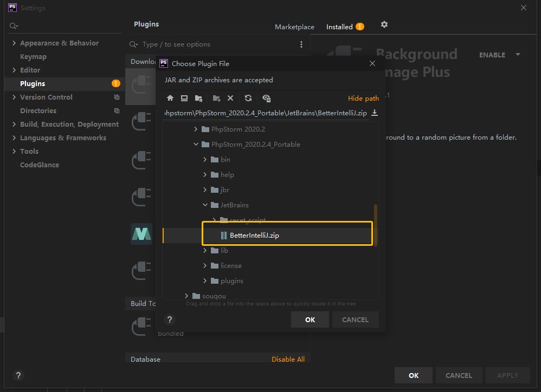
Task: Click ENABLE button for Background Image Plus
Action: coord(492,55)
